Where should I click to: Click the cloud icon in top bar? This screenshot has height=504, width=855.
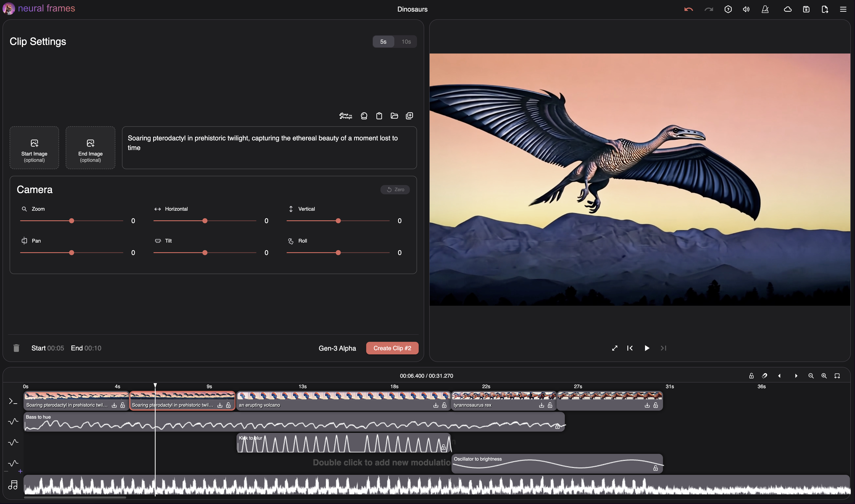pos(787,9)
